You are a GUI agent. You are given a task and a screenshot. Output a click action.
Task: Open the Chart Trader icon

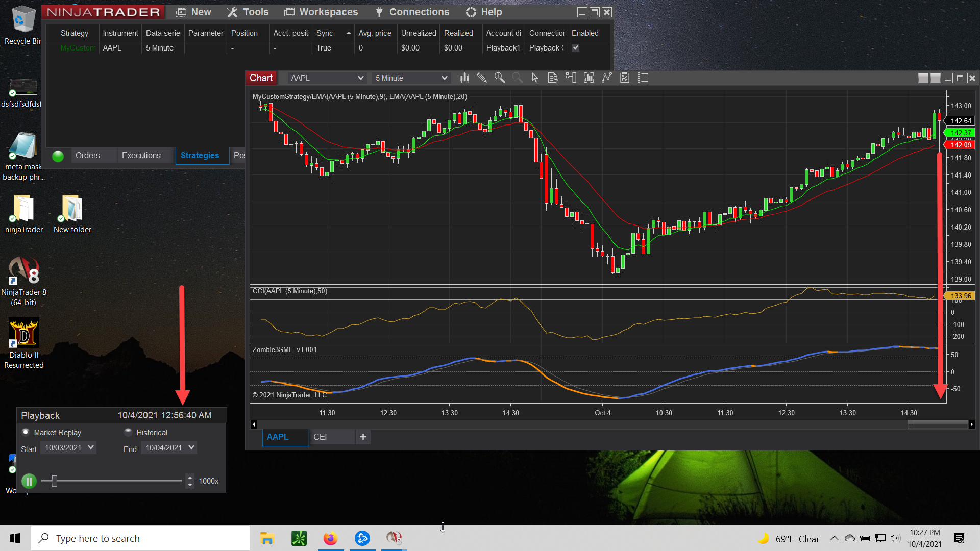pos(571,78)
